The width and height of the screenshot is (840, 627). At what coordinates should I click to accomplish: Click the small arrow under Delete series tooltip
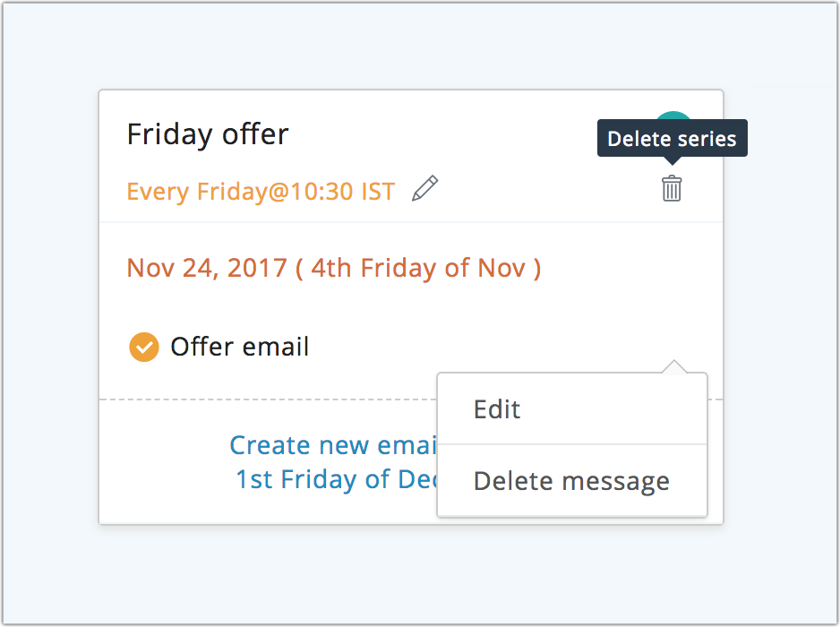[673, 160]
